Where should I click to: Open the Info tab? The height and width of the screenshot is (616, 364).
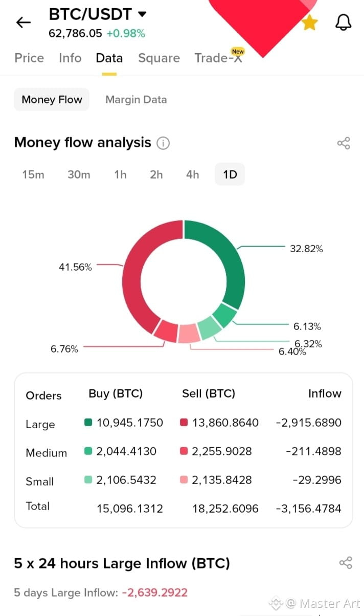70,58
